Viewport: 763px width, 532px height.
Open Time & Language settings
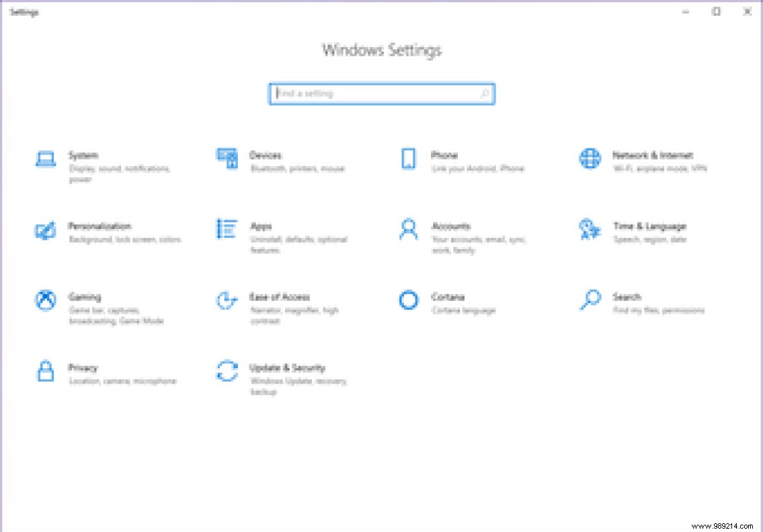pos(590,230)
